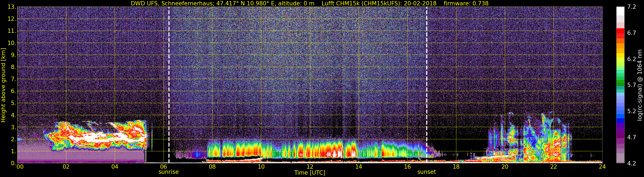Screen dimensions: 644x177
Task: Click the 'Lufft CHM15k (CHM15kUFS)' instrument label
Action: tap(361, 3)
